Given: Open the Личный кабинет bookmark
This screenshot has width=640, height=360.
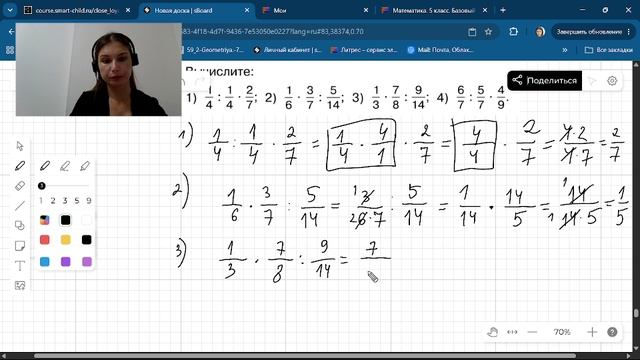Looking at the screenshot, I should pyautogui.click(x=287, y=50).
